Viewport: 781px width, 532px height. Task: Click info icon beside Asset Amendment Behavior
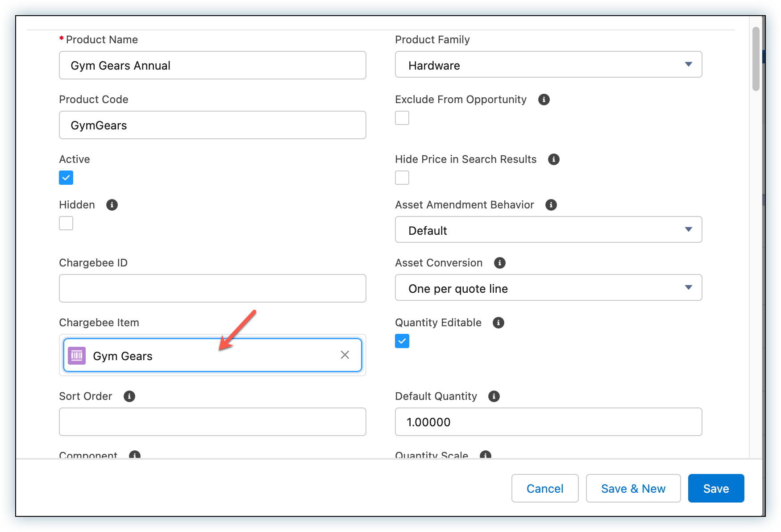[x=551, y=205]
